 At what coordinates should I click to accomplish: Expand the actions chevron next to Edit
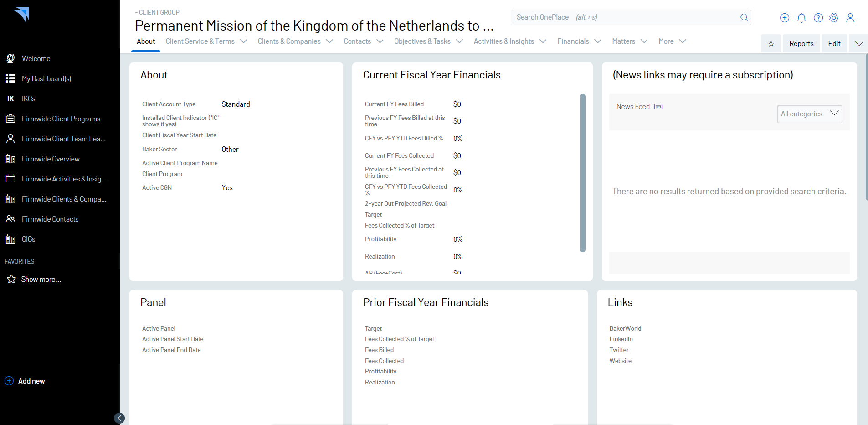(x=859, y=44)
